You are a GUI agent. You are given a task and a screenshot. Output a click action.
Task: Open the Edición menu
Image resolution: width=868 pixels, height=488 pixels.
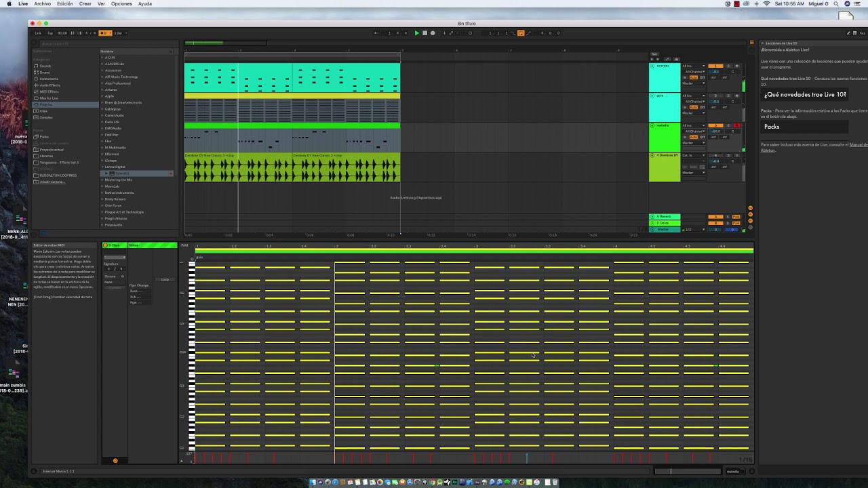click(x=65, y=3)
